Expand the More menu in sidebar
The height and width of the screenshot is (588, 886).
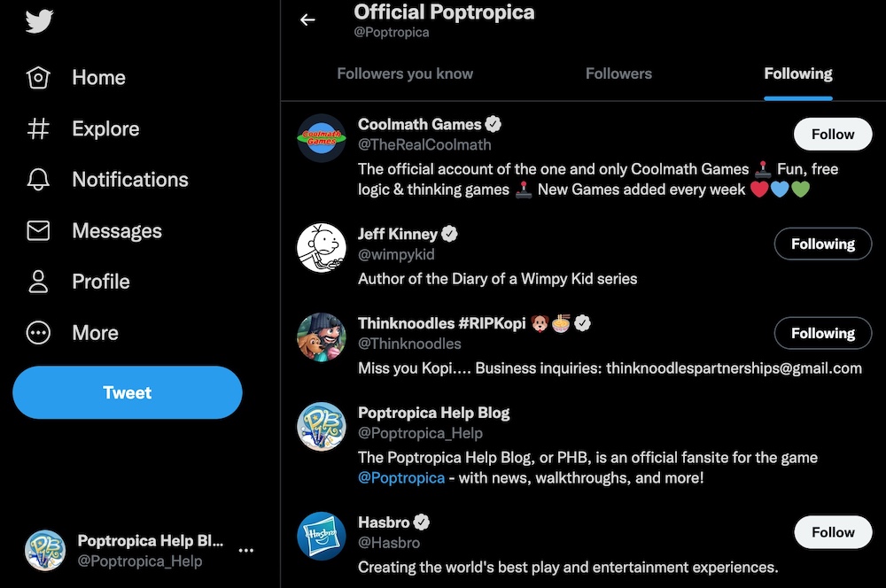(38, 333)
